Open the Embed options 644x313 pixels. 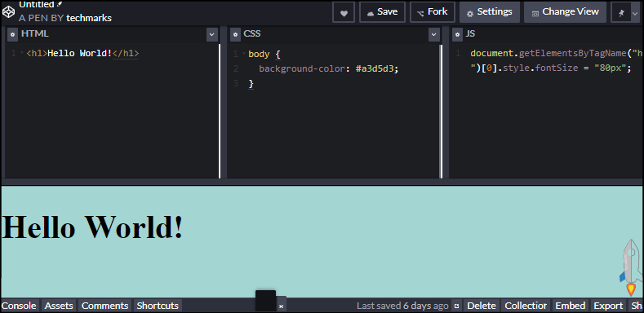pos(570,306)
